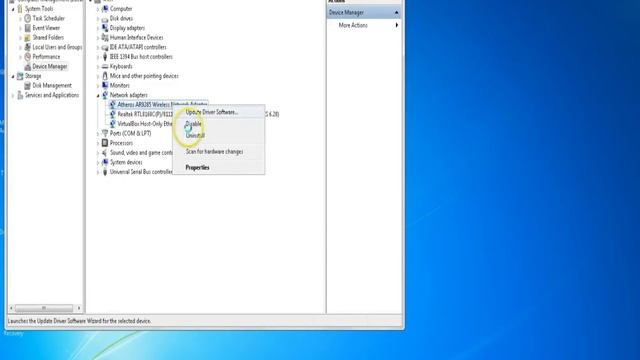Collapse the Device Manager actions header
This screenshot has width=640, height=360.
point(396,13)
